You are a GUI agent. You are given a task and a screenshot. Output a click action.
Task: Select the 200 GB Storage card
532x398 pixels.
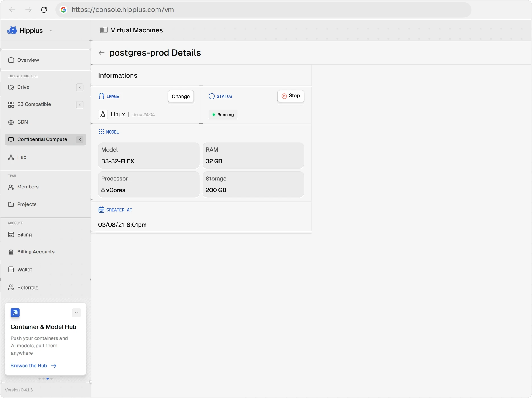[x=253, y=184]
